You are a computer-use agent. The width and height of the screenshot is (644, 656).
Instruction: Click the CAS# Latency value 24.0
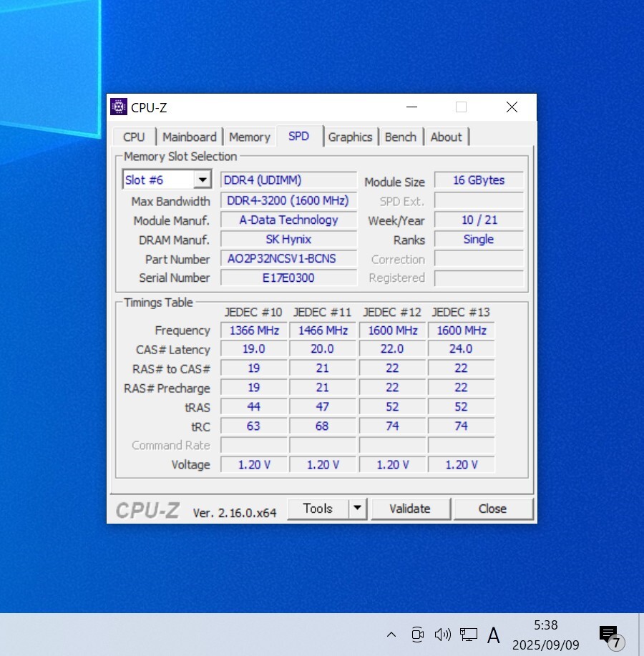click(461, 348)
